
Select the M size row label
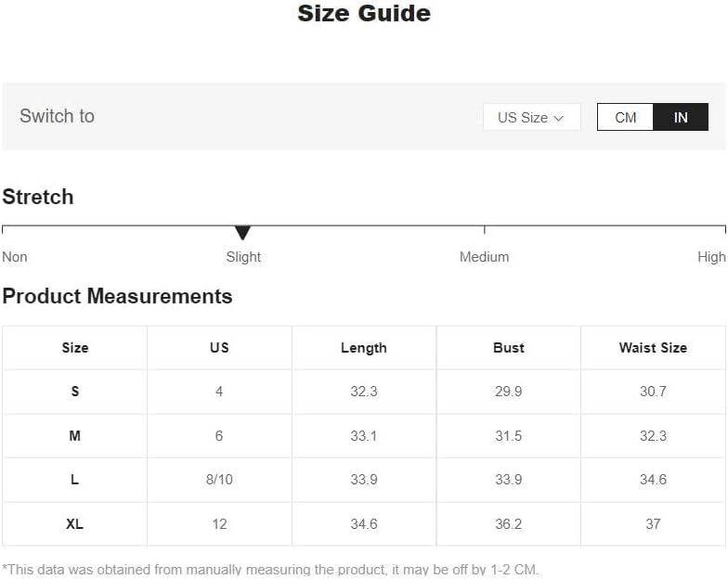75,435
